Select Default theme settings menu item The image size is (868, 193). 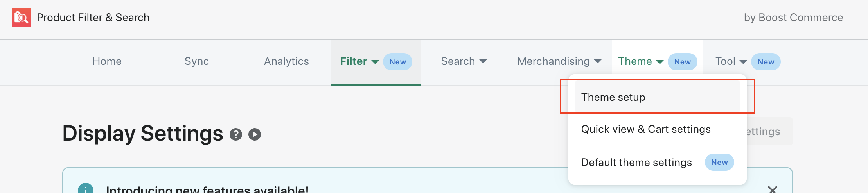click(x=636, y=163)
